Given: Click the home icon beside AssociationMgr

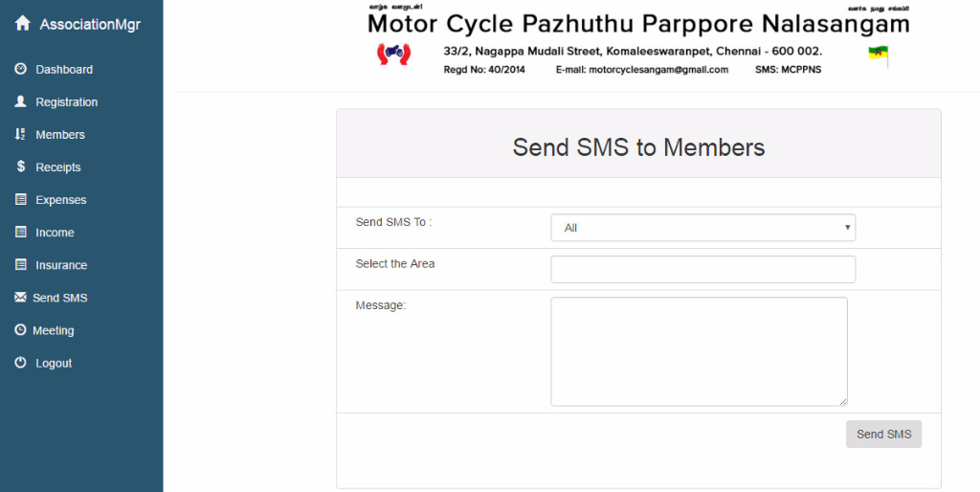Looking at the screenshot, I should tap(23, 24).
